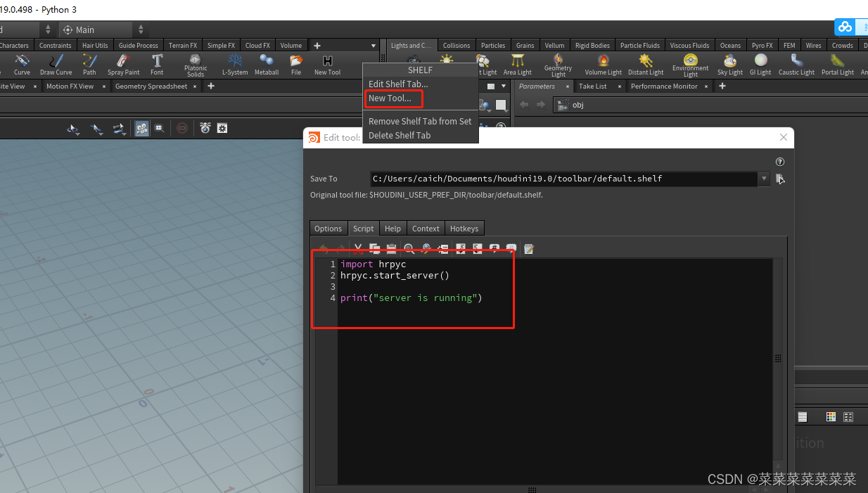868x493 pixels.
Task: Add a Geometry Light
Action: [559, 65]
